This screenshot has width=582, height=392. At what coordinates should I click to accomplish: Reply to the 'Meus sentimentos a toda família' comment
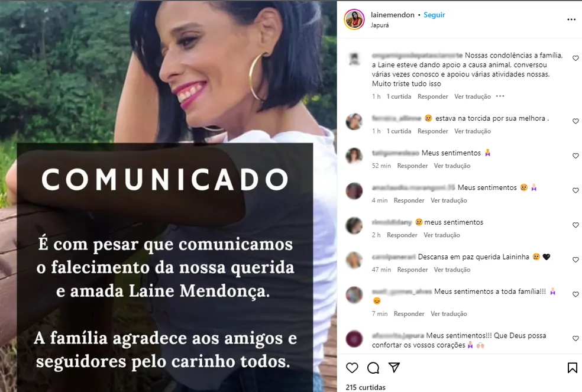point(409,314)
